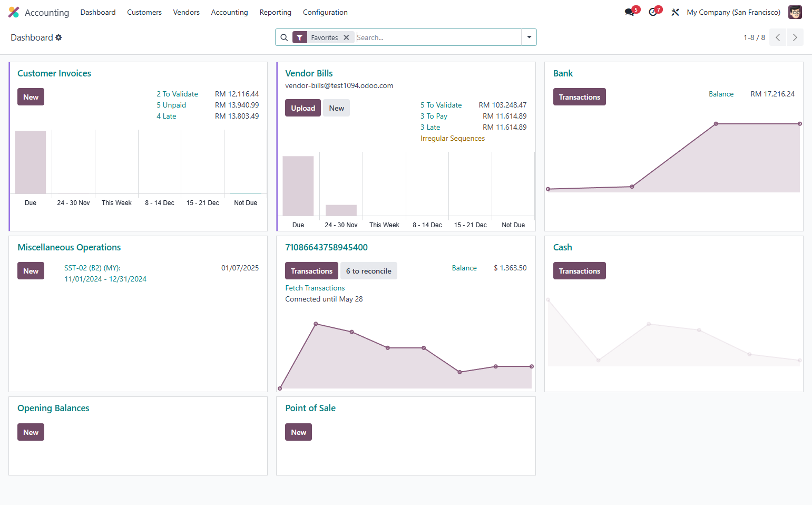Open the company switcher My Company (San Francisco)
The width and height of the screenshot is (812, 505).
pos(733,12)
